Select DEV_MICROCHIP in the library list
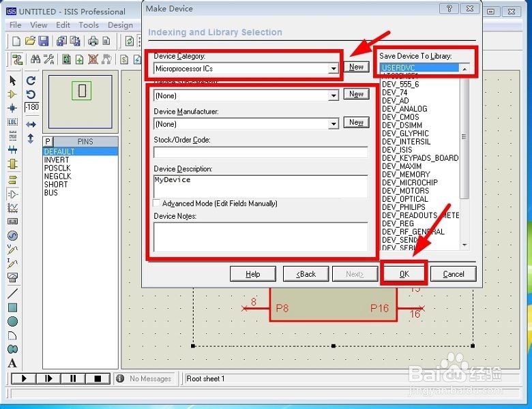This screenshot has width=532, height=409. [410, 183]
